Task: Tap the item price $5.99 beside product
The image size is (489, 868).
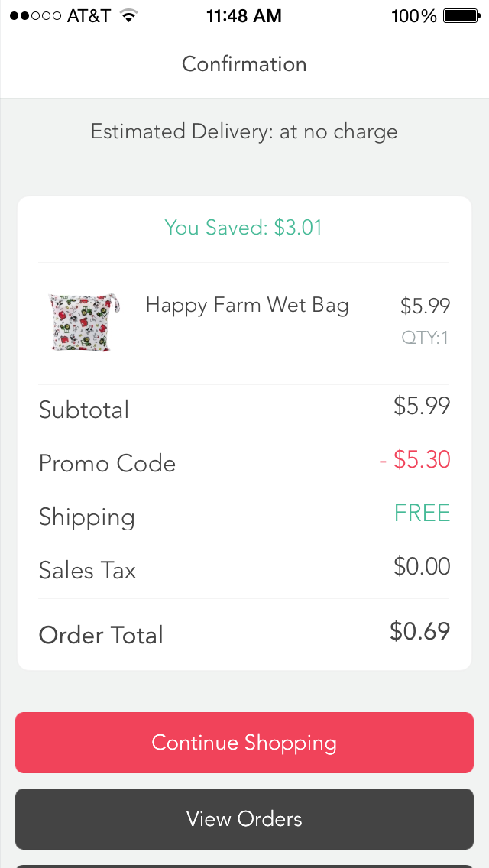Action: pyautogui.click(x=425, y=306)
